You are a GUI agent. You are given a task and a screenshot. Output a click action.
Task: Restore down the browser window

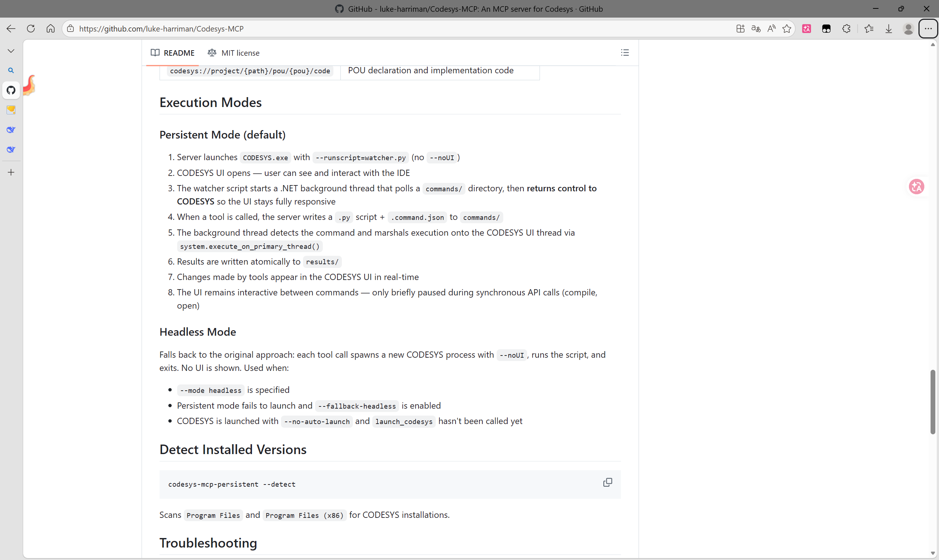tap(901, 9)
